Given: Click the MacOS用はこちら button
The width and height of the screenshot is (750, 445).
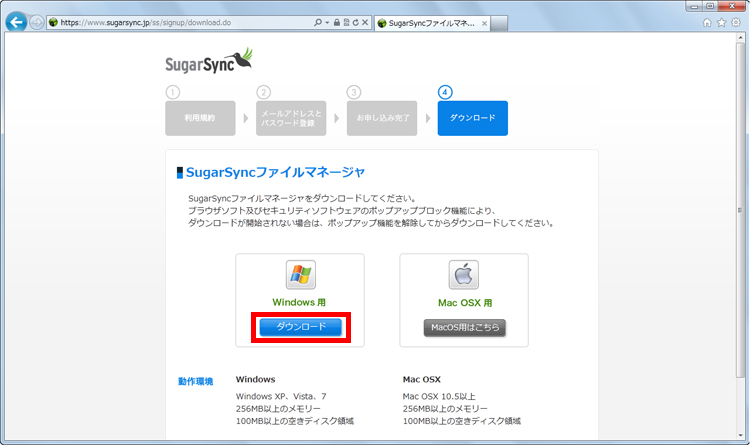Looking at the screenshot, I should 464,328.
